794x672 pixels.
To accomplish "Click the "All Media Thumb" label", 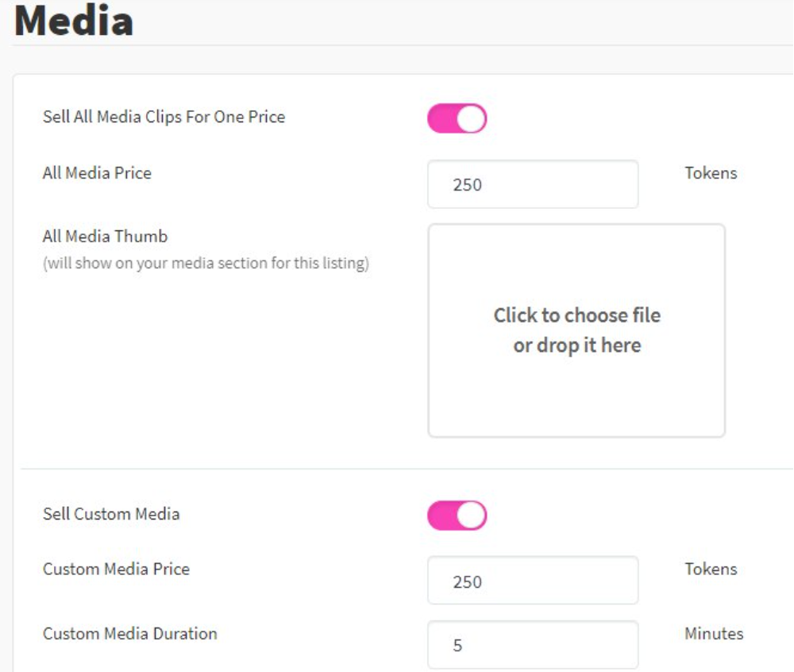I will tap(105, 236).
